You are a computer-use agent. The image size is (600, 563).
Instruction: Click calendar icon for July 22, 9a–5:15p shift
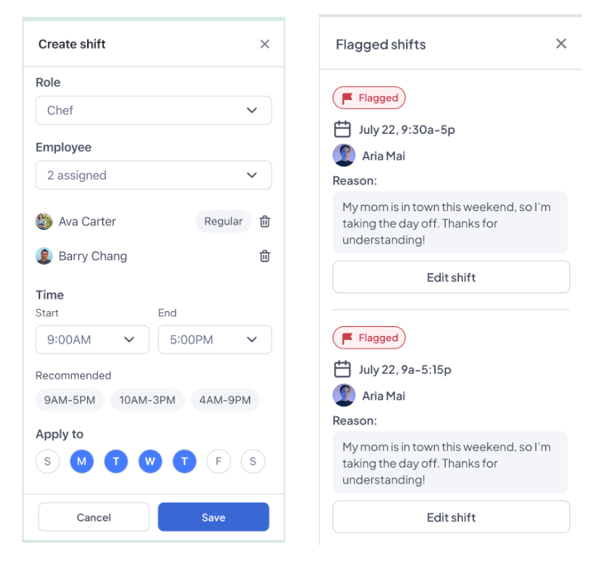pyautogui.click(x=342, y=369)
